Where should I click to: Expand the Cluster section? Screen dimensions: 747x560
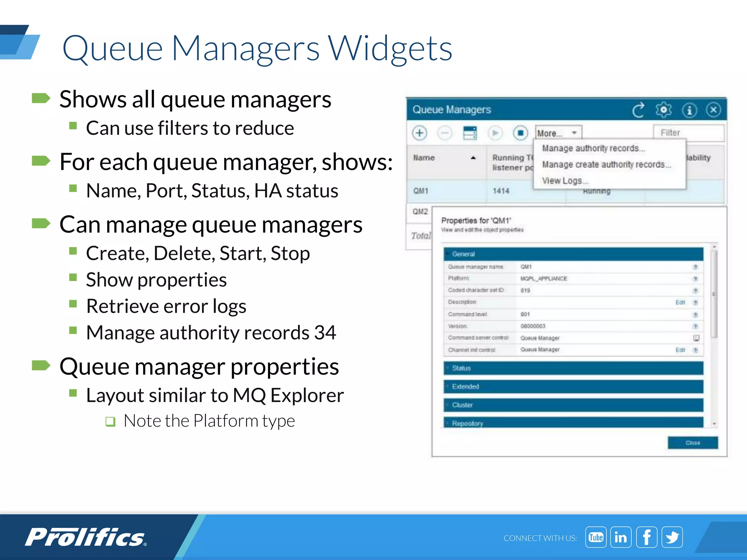573,405
